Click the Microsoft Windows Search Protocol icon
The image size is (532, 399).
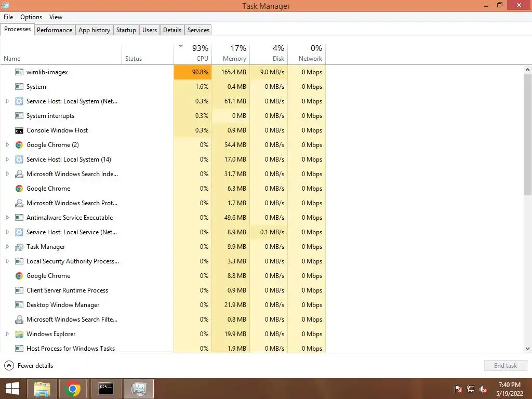click(19, 203)
